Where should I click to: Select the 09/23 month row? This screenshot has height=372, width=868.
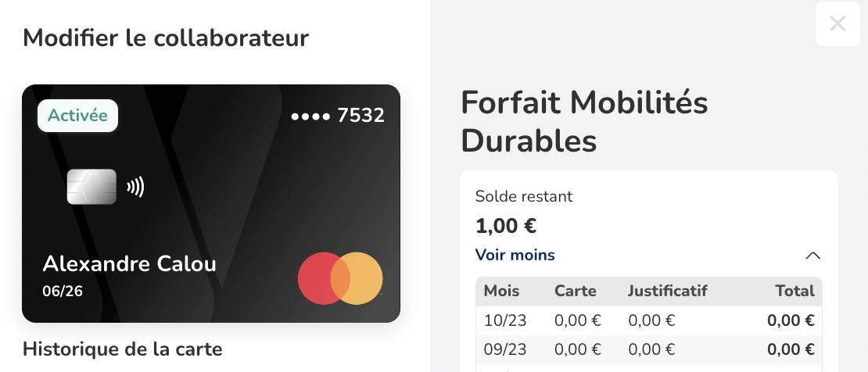click(x=502, y=349)
